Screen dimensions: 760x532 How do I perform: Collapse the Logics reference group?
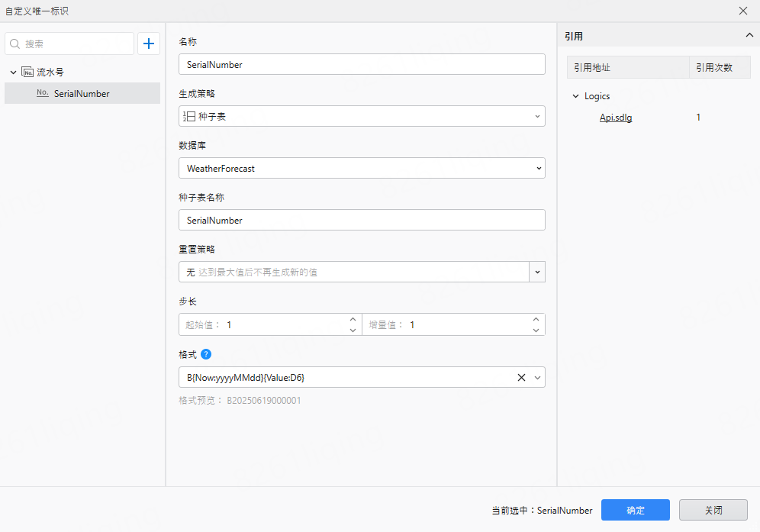point(575,96)
